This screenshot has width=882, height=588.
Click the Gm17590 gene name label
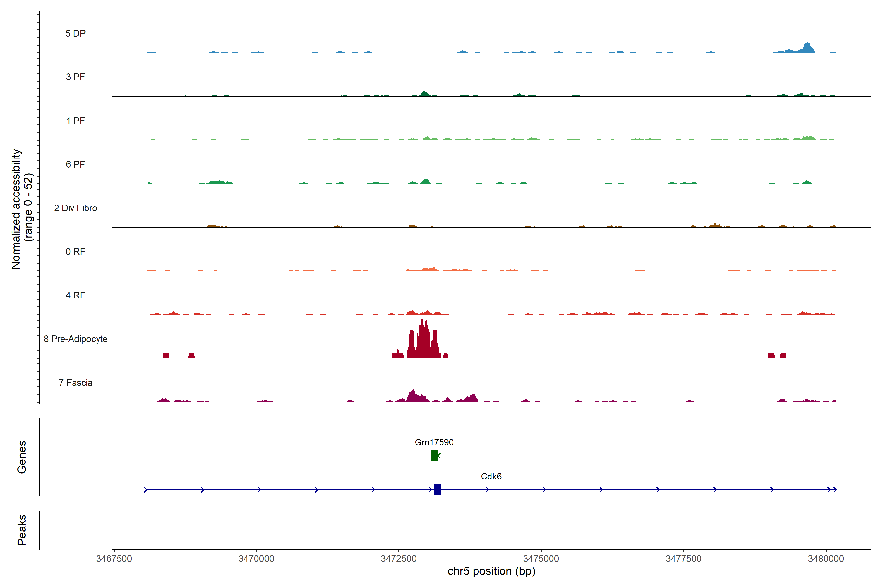[434, 442]
